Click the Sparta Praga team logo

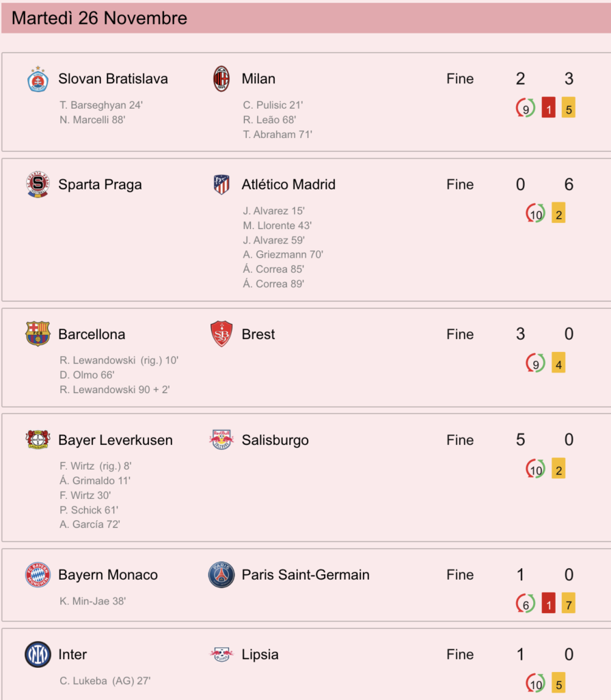tap(38, 184)
